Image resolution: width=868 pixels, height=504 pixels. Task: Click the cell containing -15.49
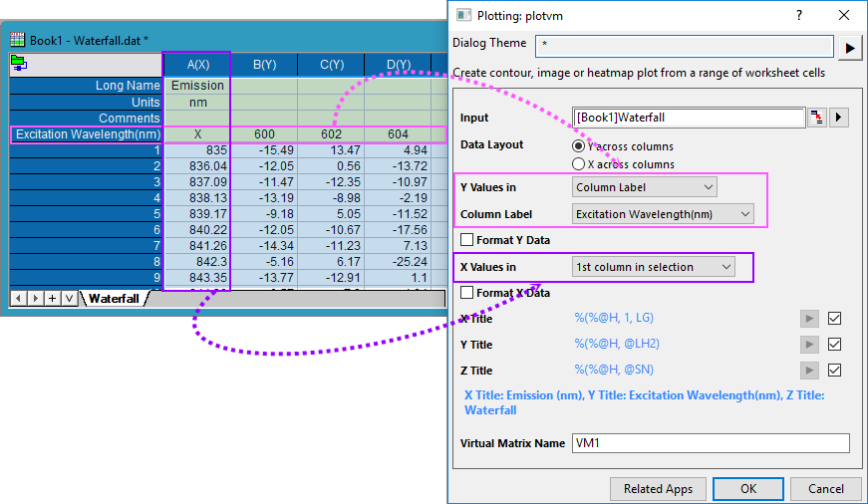coord(264,150)
